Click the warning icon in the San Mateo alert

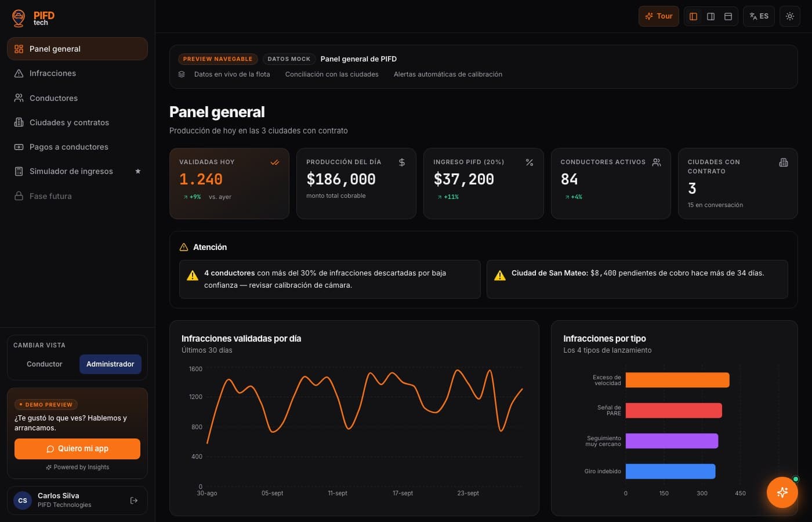(x=500, y=275)
